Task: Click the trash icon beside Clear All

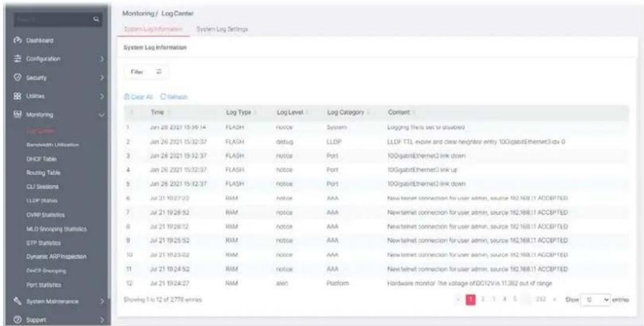Action: click(127, 97)
